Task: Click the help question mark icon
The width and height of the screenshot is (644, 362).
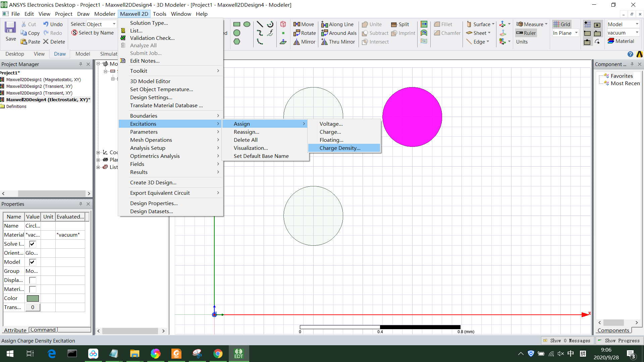Action: click(x=630, y=54)
